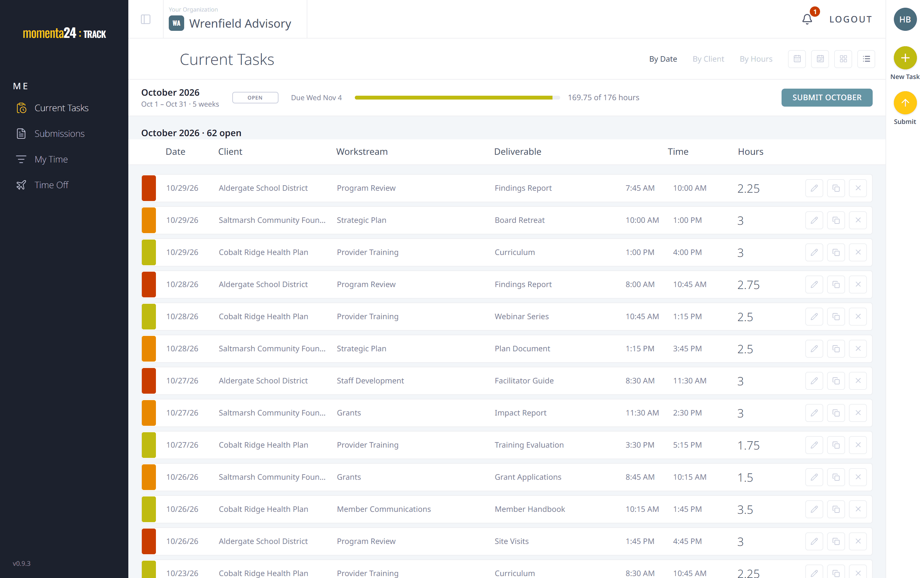924x578 pixels.
Task: Sort tasks By Client
Action: pos(708,59)
